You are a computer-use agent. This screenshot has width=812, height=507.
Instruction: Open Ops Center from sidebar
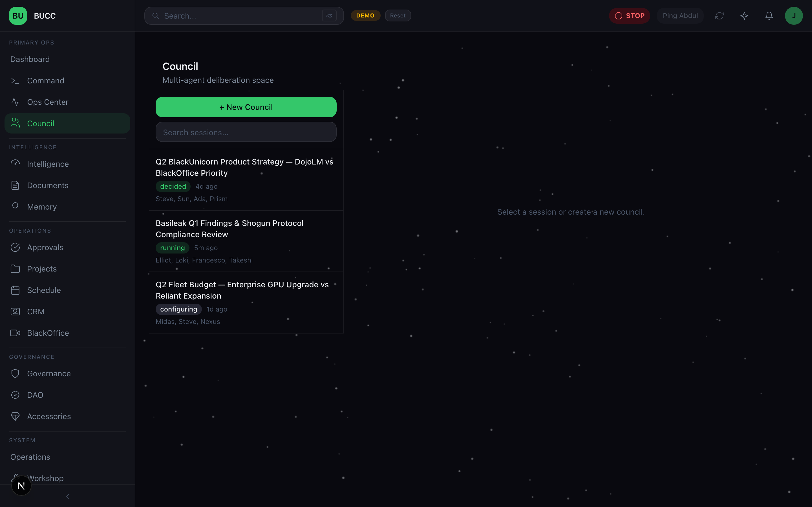coord(48,102)
